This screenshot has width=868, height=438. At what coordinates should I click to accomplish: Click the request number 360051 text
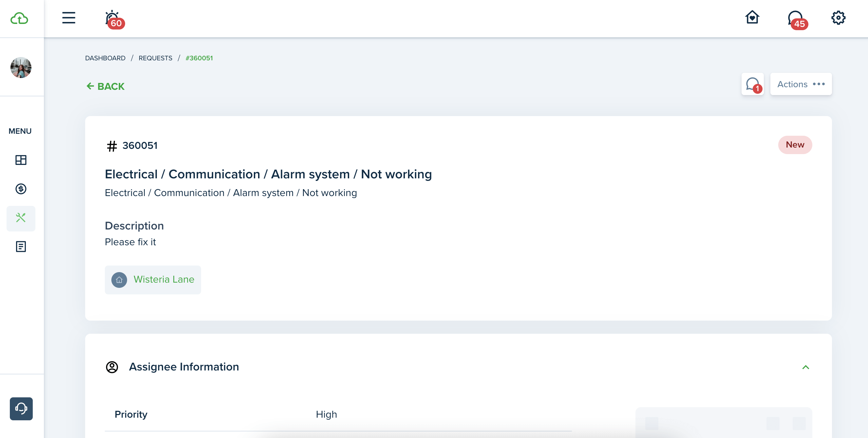140,145
